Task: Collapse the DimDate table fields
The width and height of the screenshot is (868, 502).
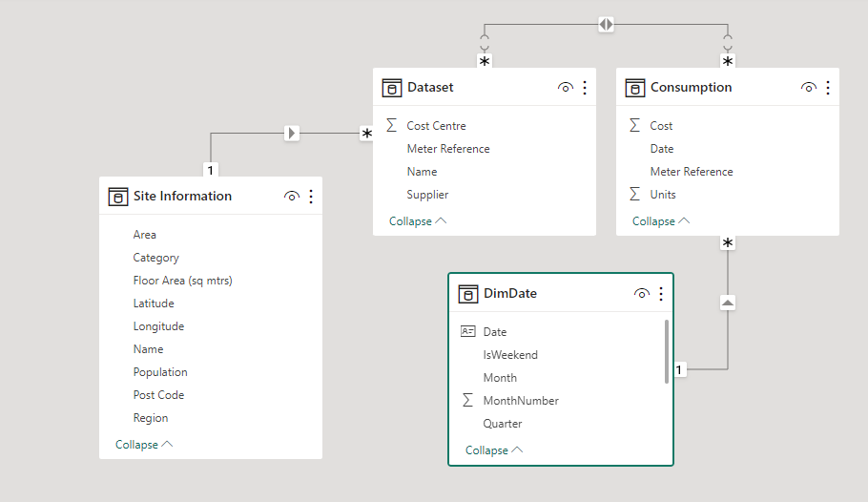Action: point(494,450)
